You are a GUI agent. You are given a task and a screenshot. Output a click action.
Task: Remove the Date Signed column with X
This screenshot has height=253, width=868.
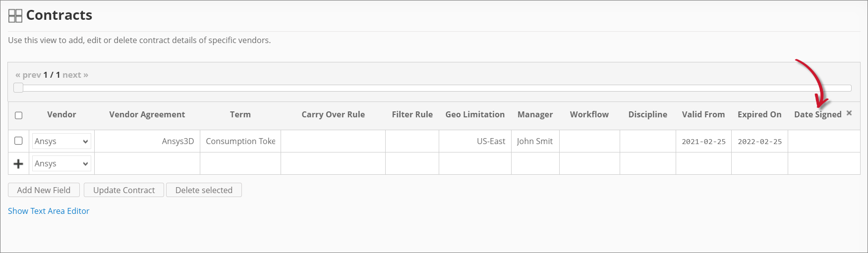pos(849,113)
